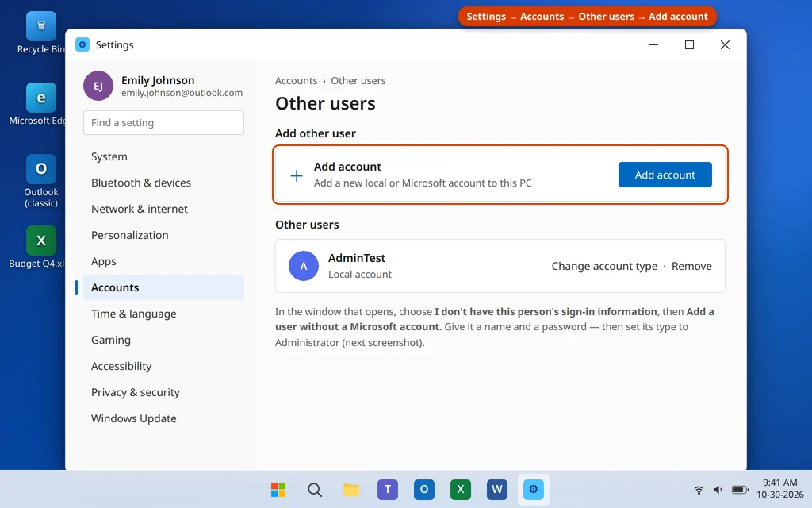This screenshot has width=812, height=508.
Task: Click Emily Johnson's EJ avatar
Action: [x=98, y=86]
